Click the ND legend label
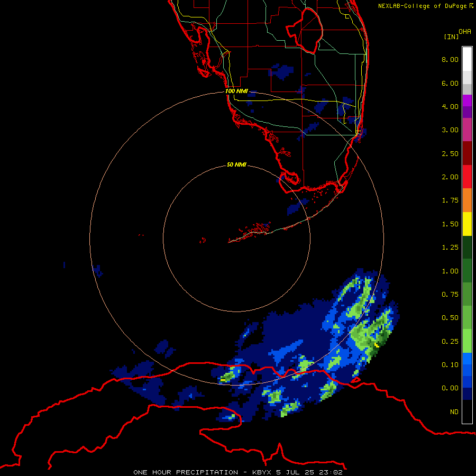The image size is (476, 476). click(x=454, y=412)
